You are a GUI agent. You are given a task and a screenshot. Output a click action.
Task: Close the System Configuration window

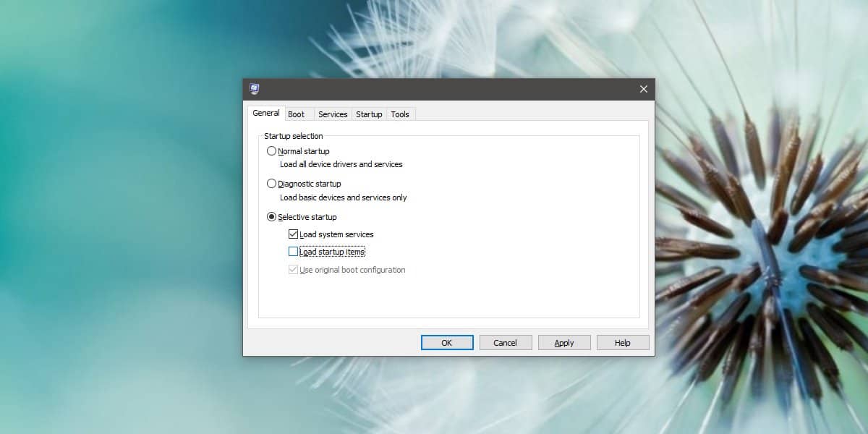pyautogui.click(x=643, y=88)
